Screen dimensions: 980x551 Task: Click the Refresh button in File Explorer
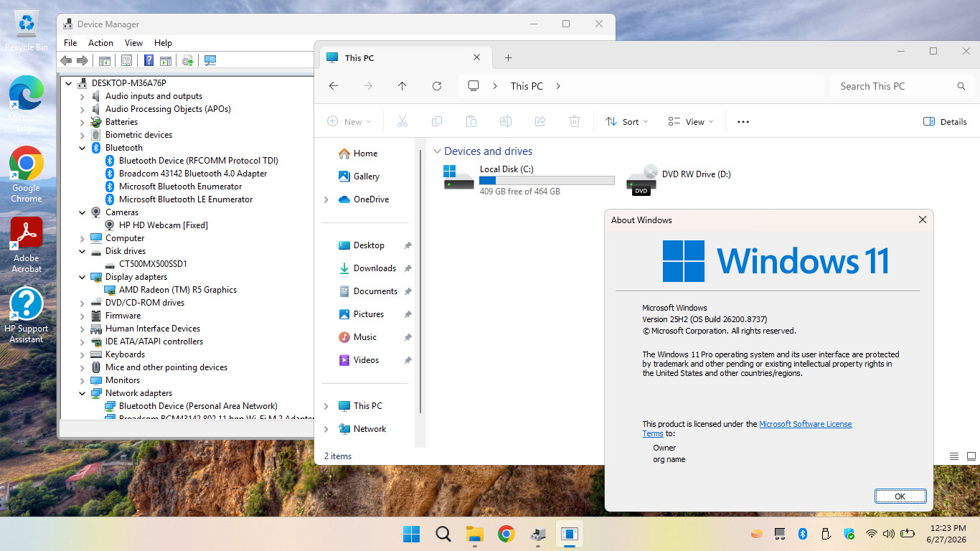(x=437, y=86)
